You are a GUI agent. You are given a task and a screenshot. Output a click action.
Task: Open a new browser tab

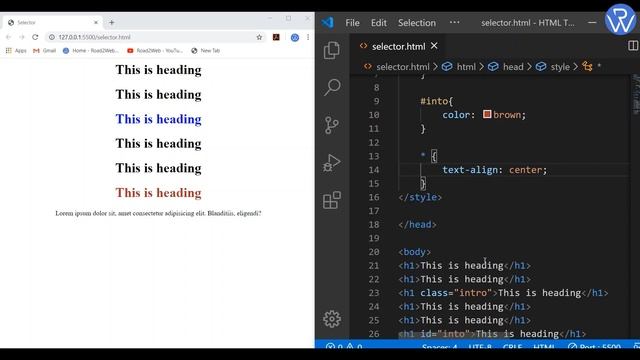point(111,23)
